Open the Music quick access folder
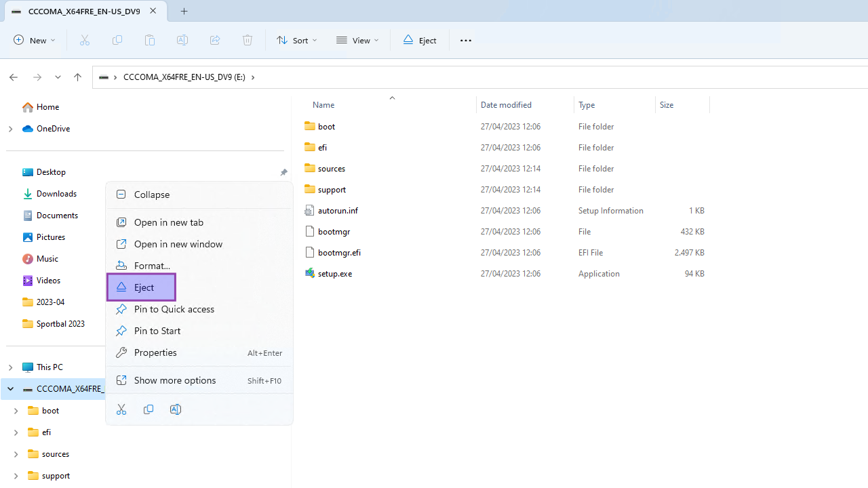Image resolution: width=868 pixels, height=488 pixels. [40, 259]
